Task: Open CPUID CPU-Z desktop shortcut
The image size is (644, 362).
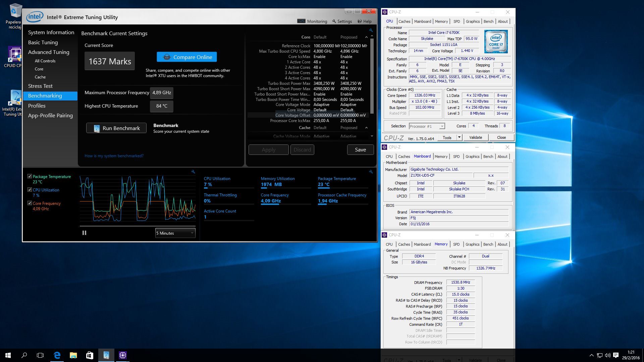Action: click(x=14, y=57)
